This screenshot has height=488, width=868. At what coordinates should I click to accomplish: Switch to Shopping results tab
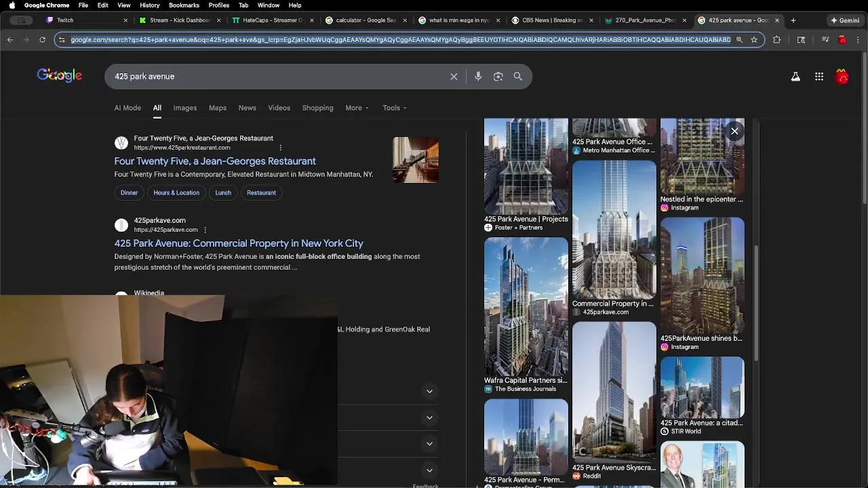[317, 108]
